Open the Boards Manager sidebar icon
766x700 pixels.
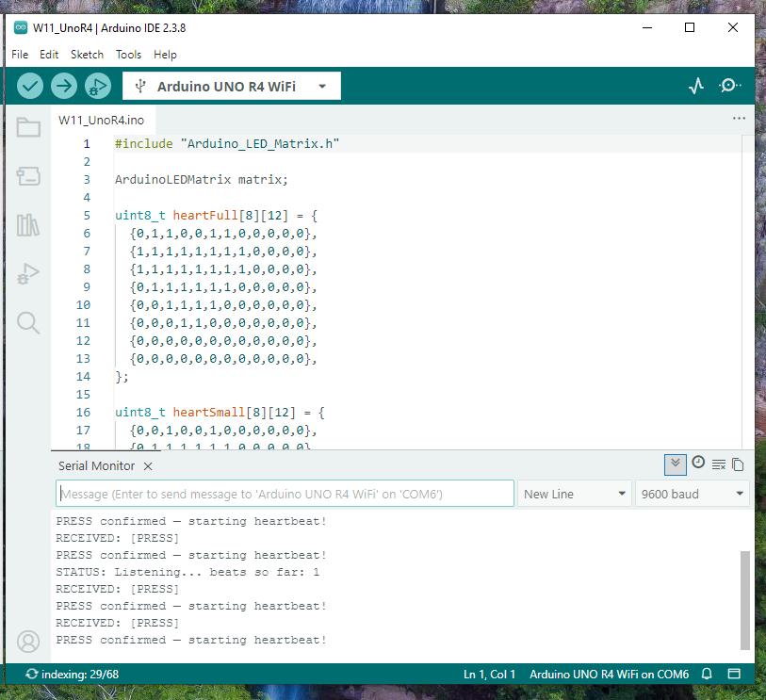click(28, 176)
